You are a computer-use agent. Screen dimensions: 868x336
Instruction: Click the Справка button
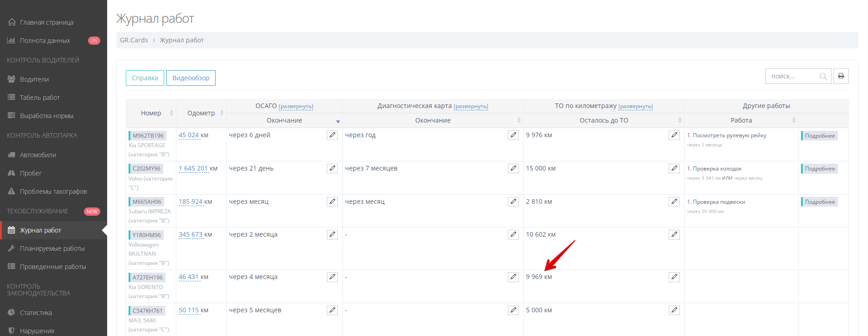click(x=145, y=78)
